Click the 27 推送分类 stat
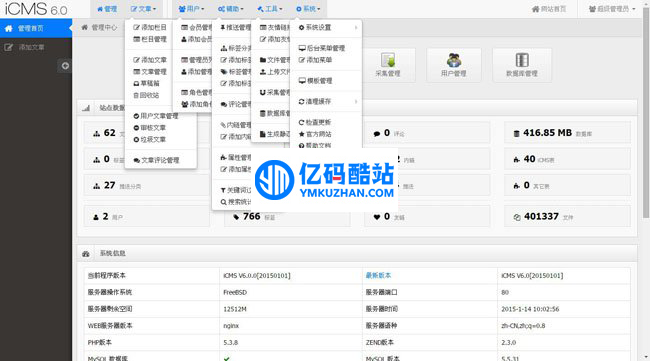 [x=147, y=185]
